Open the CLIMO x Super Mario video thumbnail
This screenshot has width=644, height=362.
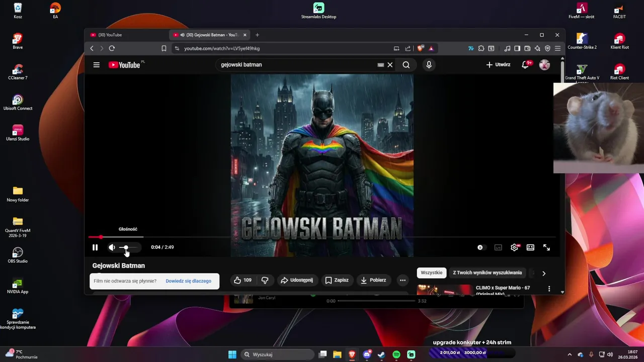[x=444, y=290]
